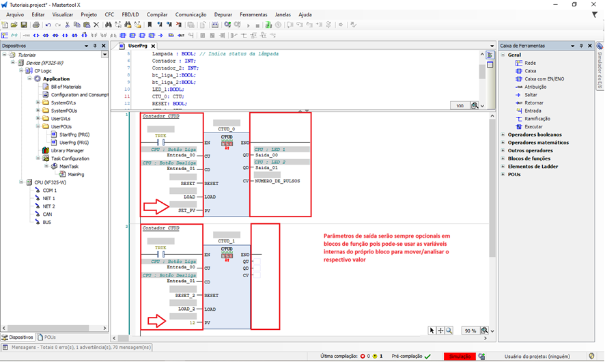The image size is (605, 364).
Task: Select the magnifier zoom tool in editor
Action: click(449, 331)
